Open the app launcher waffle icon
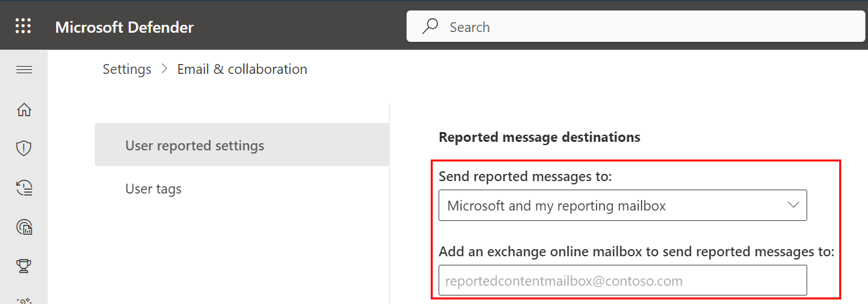The width and height of the screenshot is (868, 304). [x=24, y=26]
